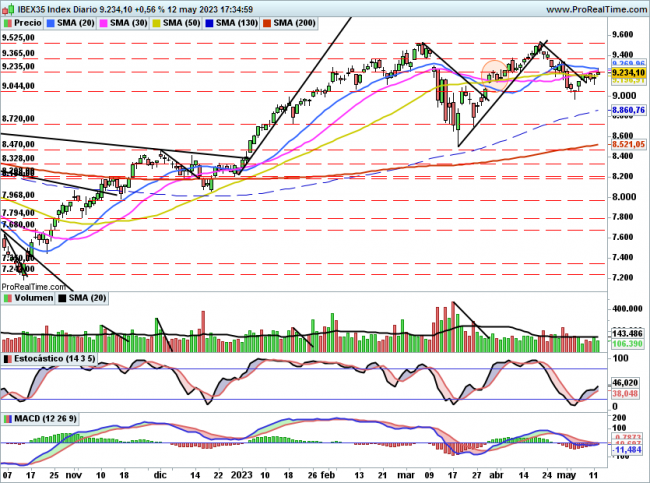Click the 143.486 volume average tag
Viewport: 650px width, 483px height.
pyautogui.click(x=628, y=334)
